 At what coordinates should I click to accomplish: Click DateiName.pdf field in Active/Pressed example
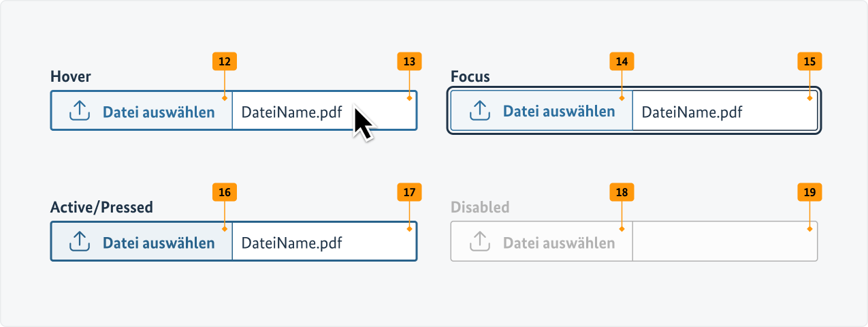click(292, 243)
